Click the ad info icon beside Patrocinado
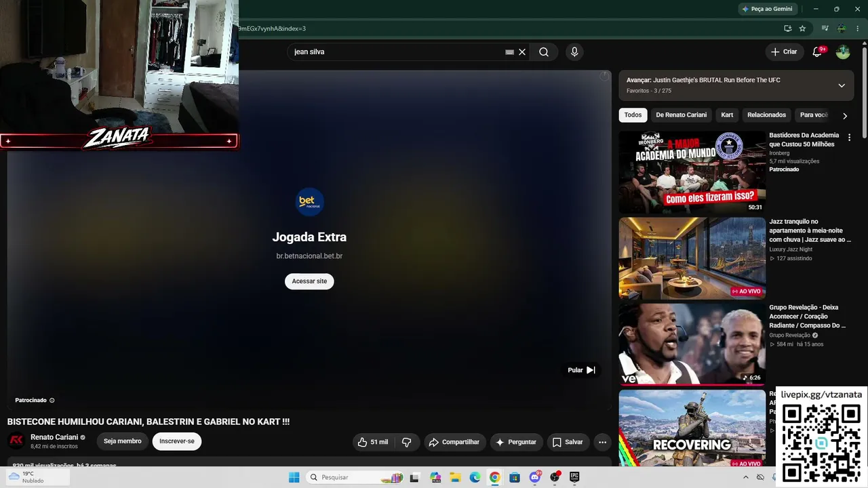The width and height of the screenshot is (868, 488). (52, 401)
